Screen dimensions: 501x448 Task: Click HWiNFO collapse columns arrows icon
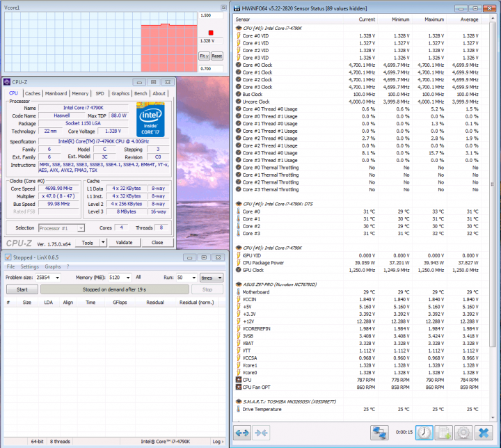point(261,433)
